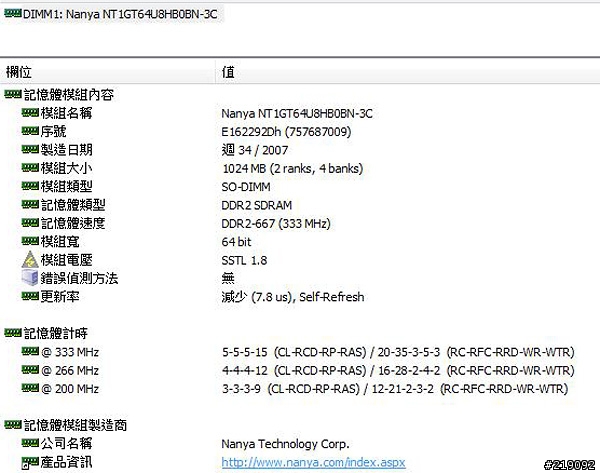Click the link icon beside 產品資訊
Image resolution: width=600 pixels, height=473 pixels.
point(30,462)
